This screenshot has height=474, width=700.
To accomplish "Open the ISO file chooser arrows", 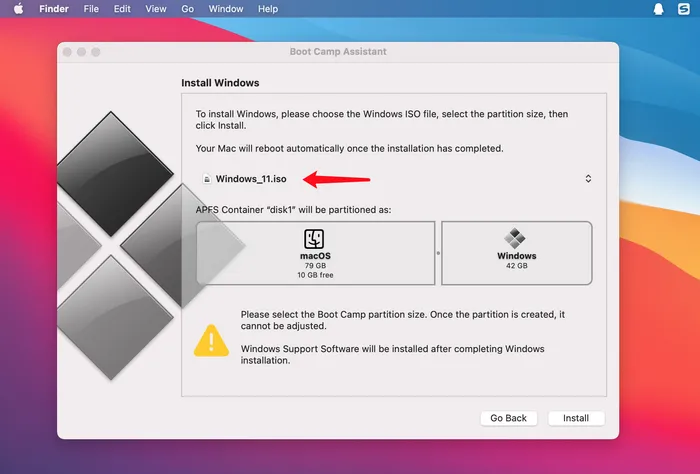I will (x=588, y=179).
